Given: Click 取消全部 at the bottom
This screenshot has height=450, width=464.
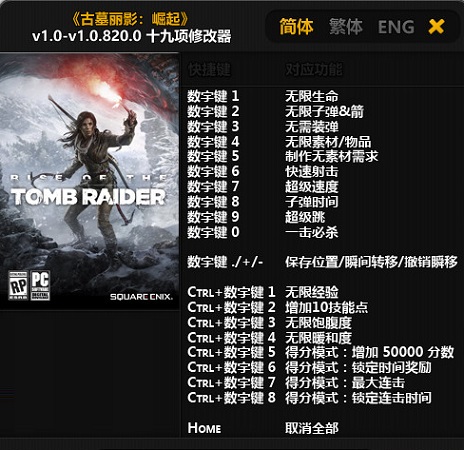Looking at the screenshot, I should (x=312, y=428).
